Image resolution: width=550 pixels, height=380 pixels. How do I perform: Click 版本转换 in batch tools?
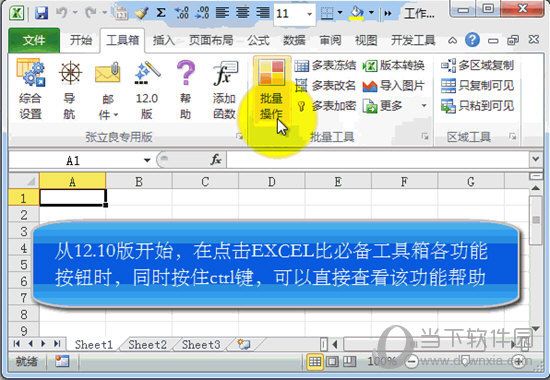[x=393, y=65]
